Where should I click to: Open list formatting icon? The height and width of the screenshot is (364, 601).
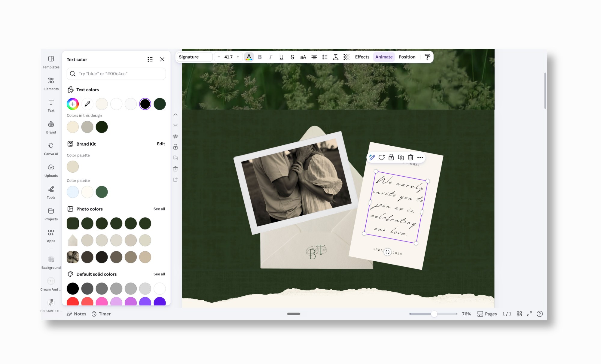(325, 57)
